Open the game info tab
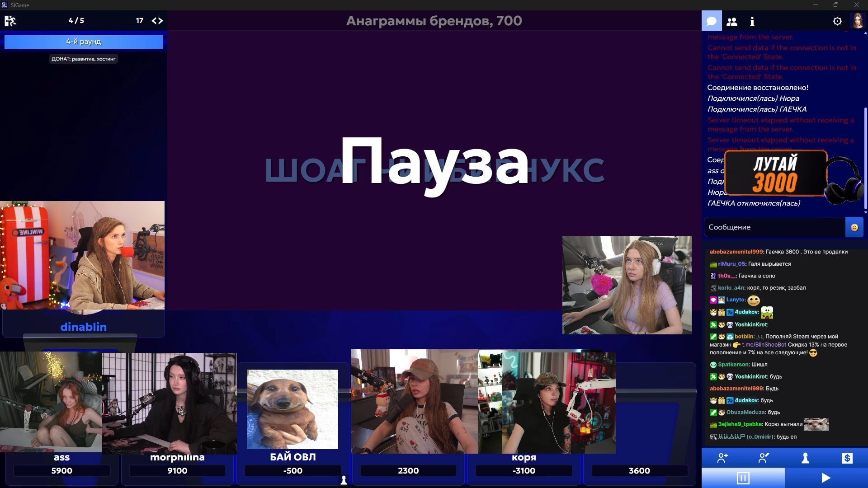868x488 pixels. 752,21
